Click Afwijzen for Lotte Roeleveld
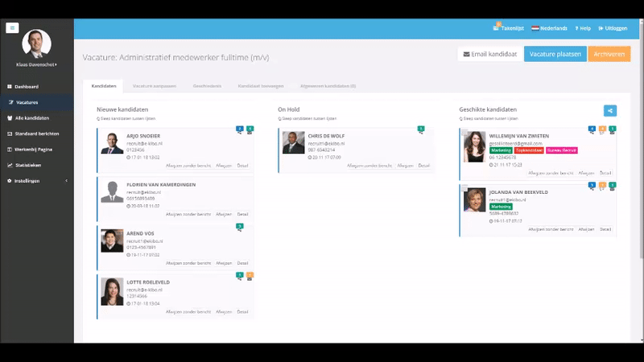 (224, 312)
